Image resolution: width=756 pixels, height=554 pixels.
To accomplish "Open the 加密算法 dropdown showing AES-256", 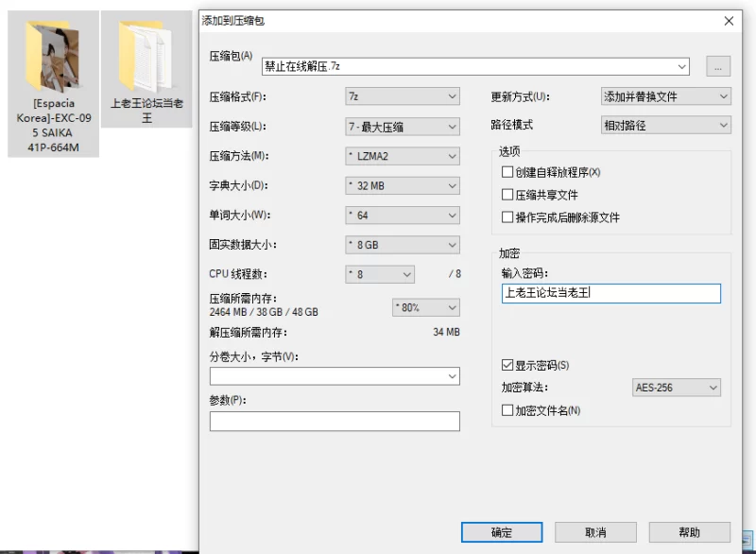I will tap(677, 388).
